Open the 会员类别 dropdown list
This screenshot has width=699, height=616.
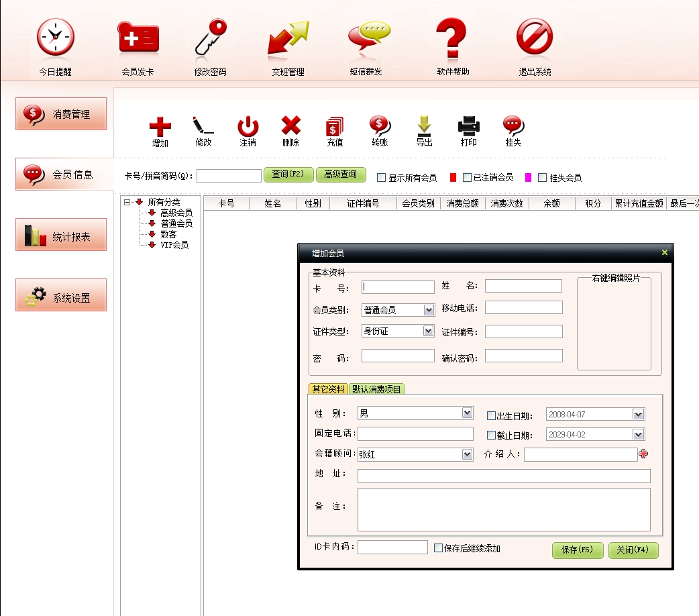(429, 310)
